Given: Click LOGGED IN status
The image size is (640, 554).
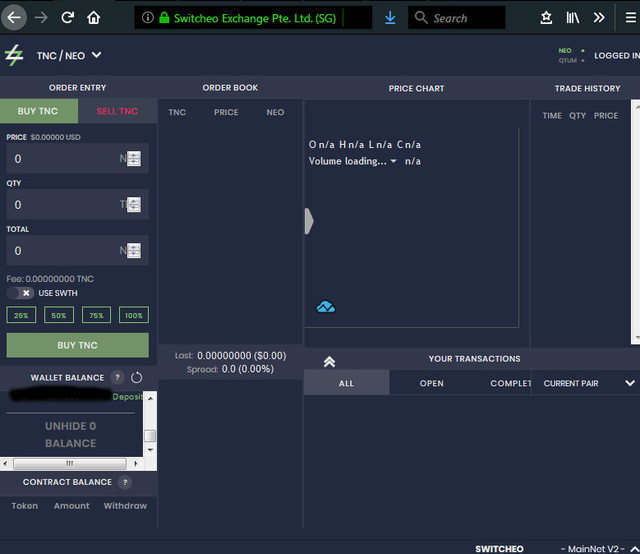Looking at the screenshot, I should tap(617, 56).
